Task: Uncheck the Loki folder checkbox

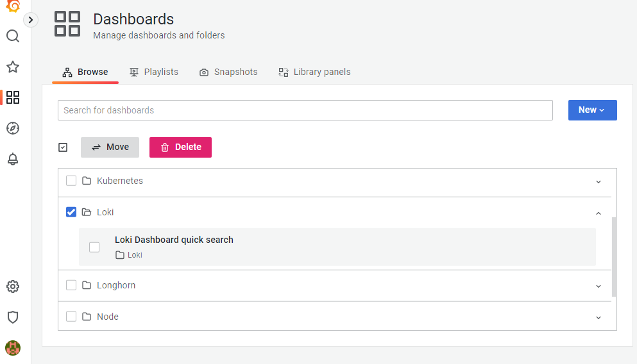Action: pos(71,212)
